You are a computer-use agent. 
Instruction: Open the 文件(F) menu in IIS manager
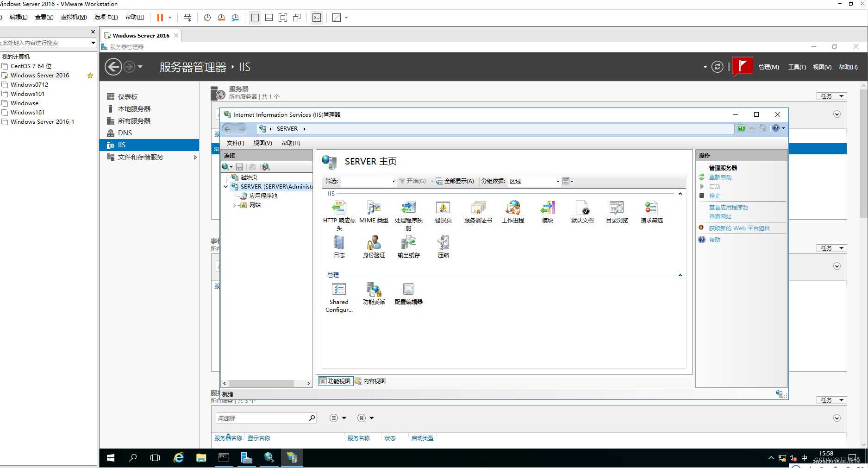pos(235,143)
